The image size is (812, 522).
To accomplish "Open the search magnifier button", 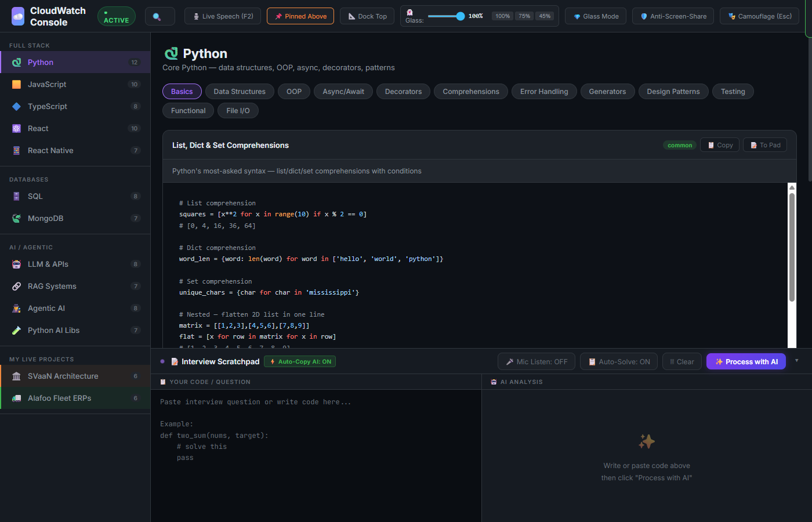I will click(160, 16).
